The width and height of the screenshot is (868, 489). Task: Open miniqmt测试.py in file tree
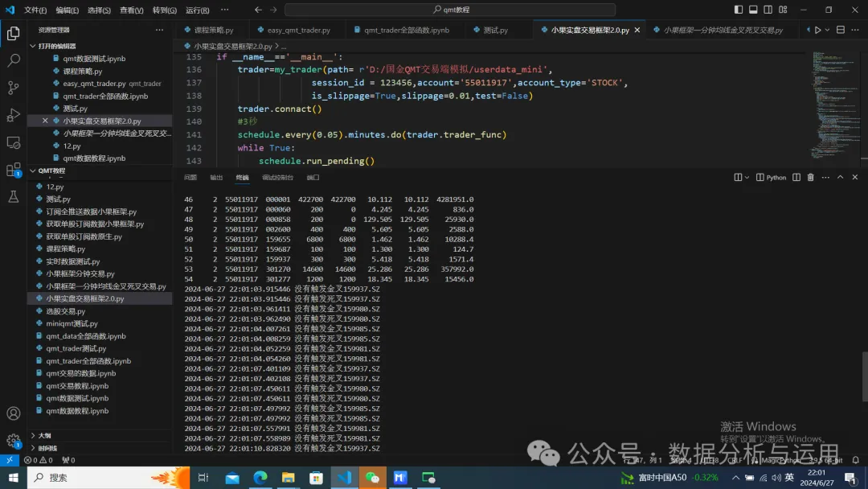tap(72, 323)
